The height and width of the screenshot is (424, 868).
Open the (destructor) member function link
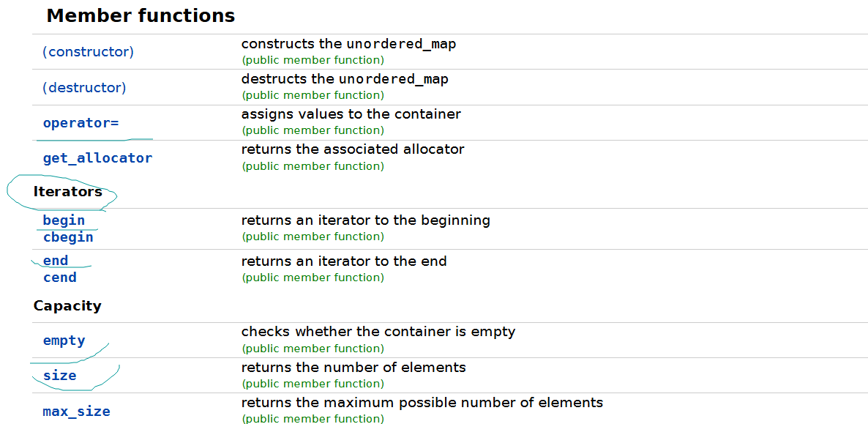click(x=84, y=88)
